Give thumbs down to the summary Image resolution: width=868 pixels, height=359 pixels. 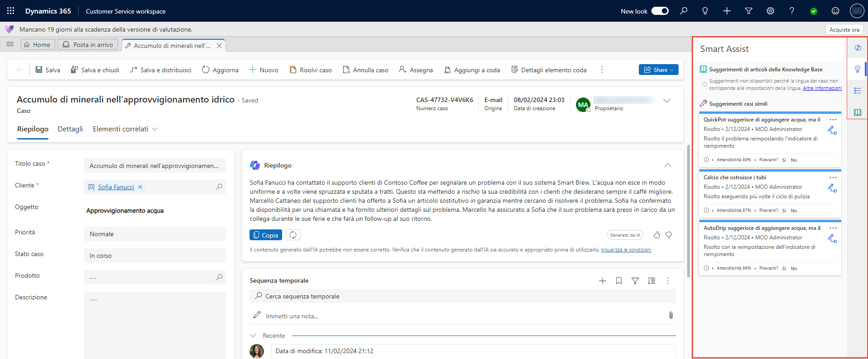pos(669,235)
